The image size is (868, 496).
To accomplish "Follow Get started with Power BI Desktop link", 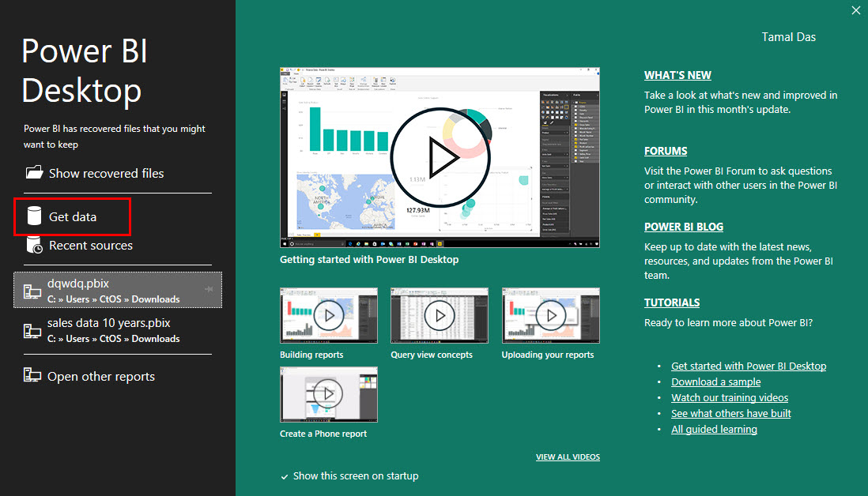I will (x=749, y=366).
